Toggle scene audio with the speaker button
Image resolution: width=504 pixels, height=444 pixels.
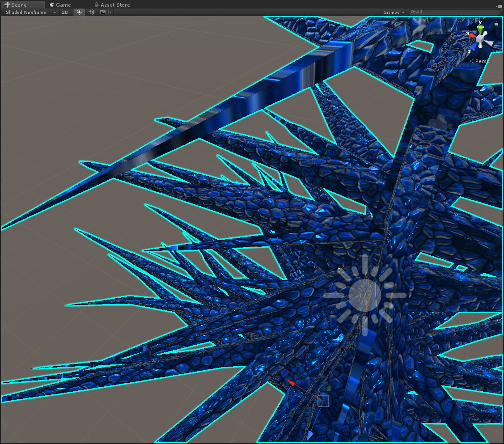(91, 12)
